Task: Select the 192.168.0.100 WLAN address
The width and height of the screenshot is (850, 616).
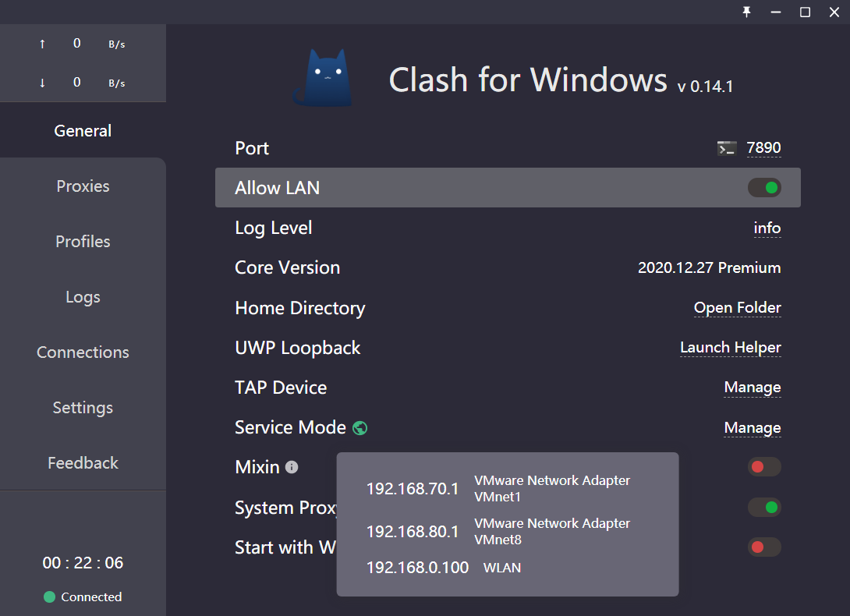Action: click(x=418, y=568)
